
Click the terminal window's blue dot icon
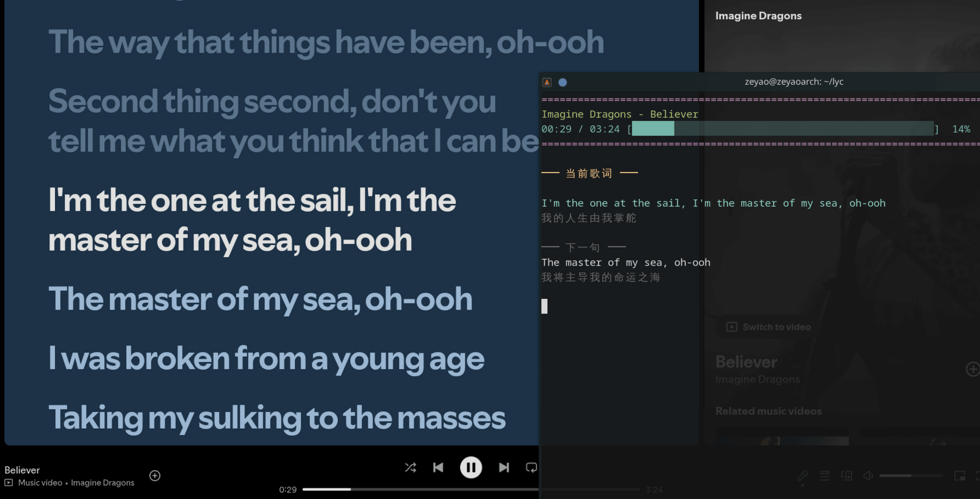563,82
